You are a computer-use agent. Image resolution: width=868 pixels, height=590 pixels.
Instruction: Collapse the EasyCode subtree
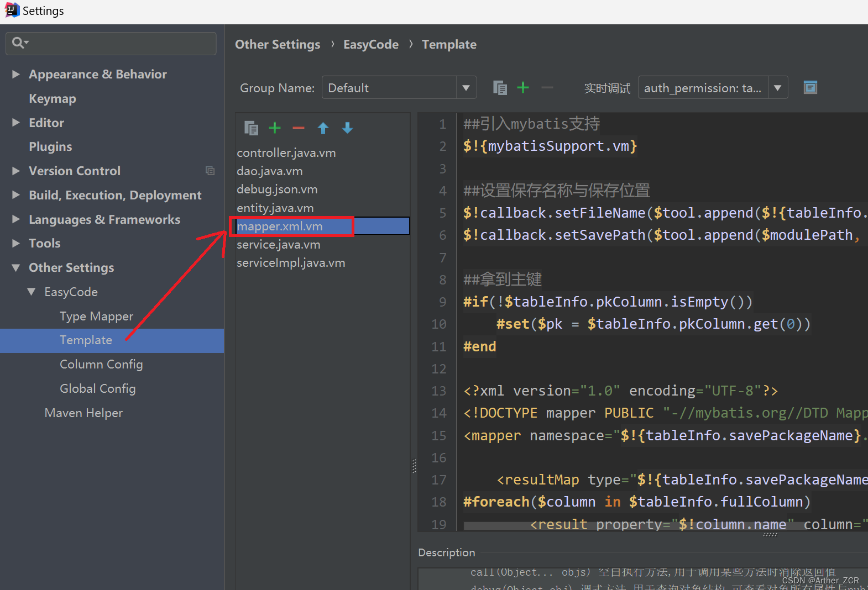point(32,292)
